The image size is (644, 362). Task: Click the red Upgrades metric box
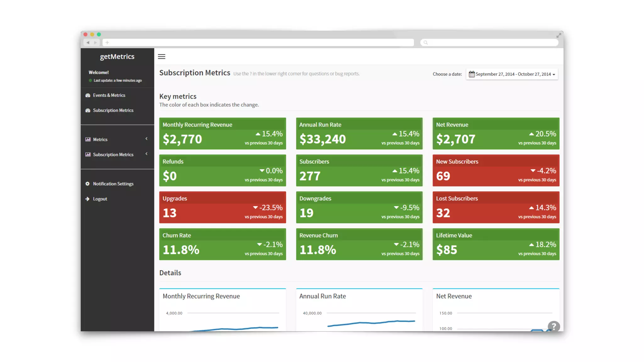222,207
